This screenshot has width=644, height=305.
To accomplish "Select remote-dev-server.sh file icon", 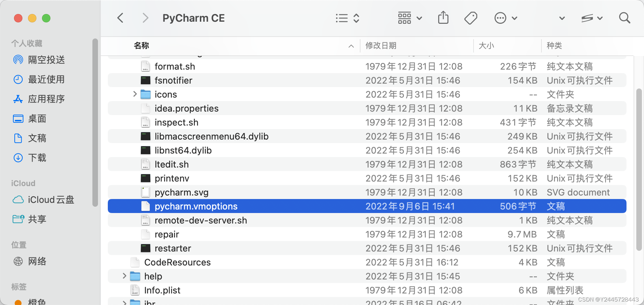I will pyautogui.click(x=146, y=220).
